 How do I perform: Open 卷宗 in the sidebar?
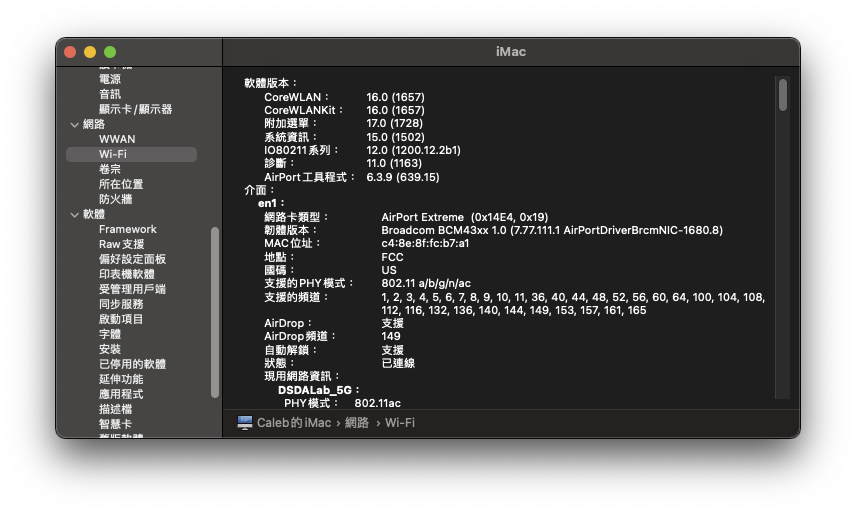[110, 169]
